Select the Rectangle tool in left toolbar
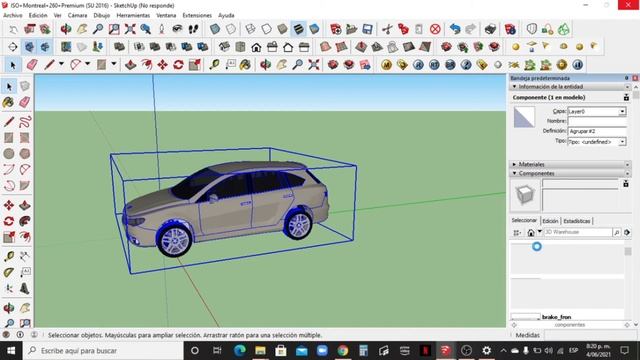This screenshot has height=360, width=640. coord(9,138)
